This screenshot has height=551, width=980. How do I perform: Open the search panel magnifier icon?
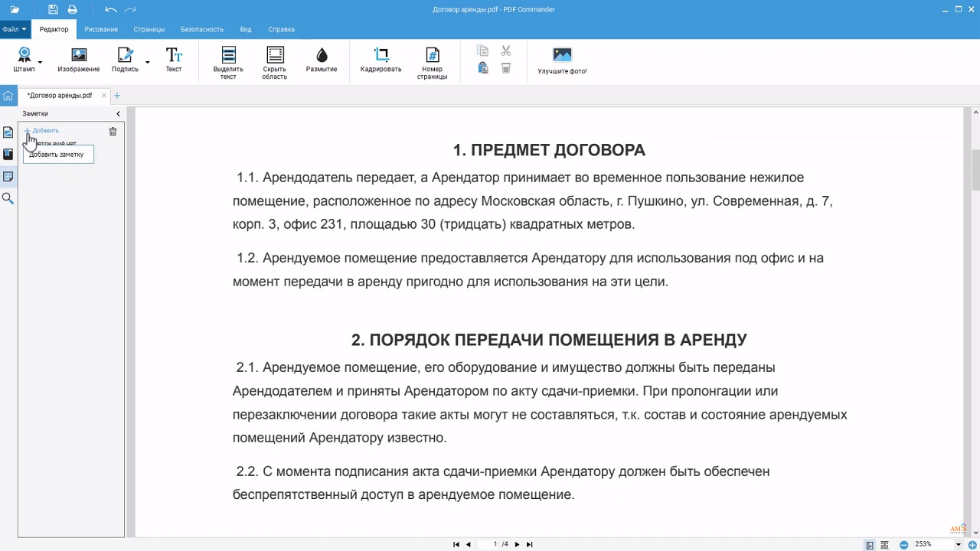point(8,199)
